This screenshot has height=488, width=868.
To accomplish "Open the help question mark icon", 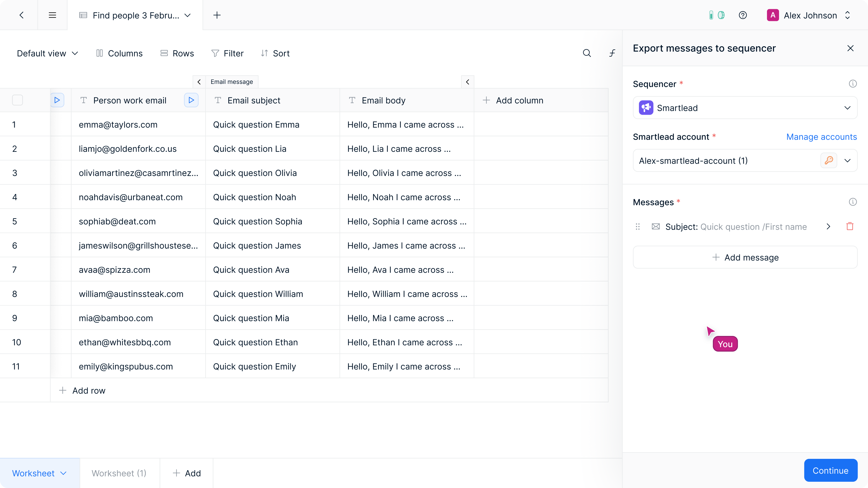I will [x=743, y=15].
